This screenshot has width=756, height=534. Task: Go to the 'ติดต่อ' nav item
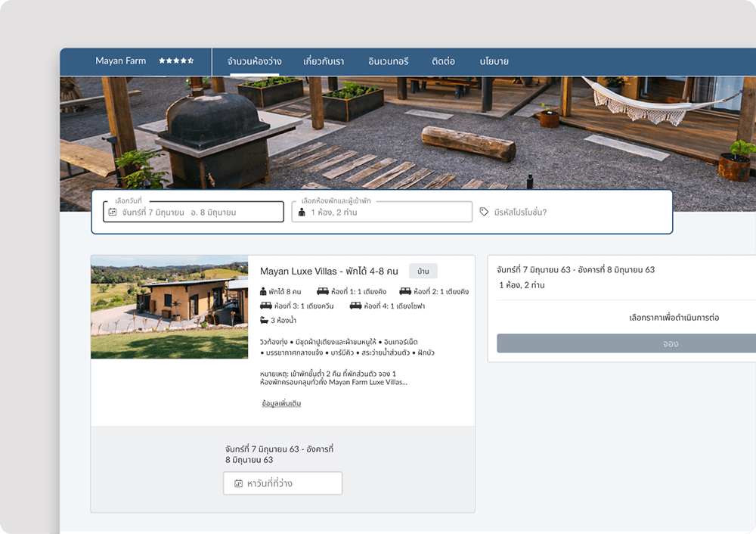tap(443, 61)
